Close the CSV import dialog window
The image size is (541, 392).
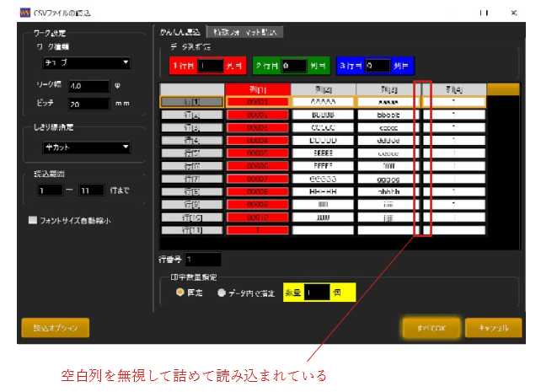(513, 13)
